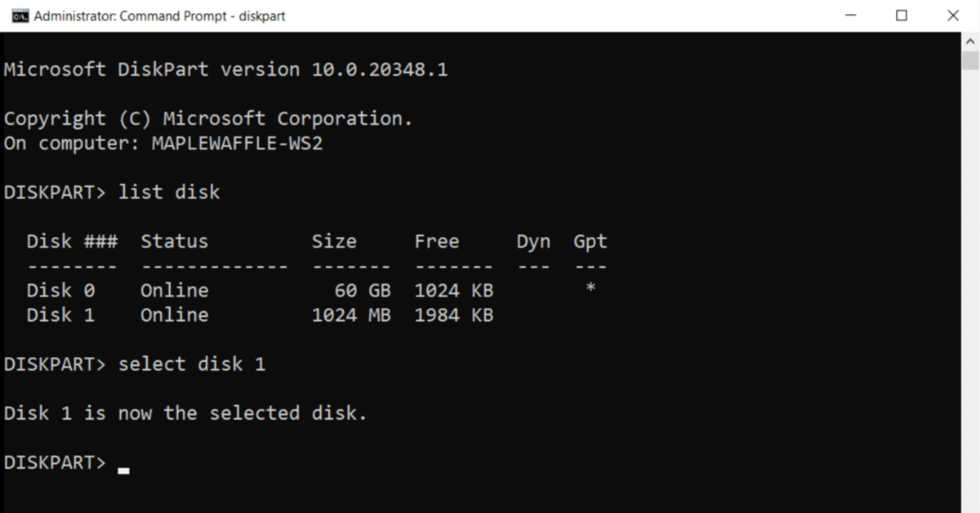The height and width of the screenshot is (513, 980).
Task: Click the Size column header text
Action: [334, 241]
